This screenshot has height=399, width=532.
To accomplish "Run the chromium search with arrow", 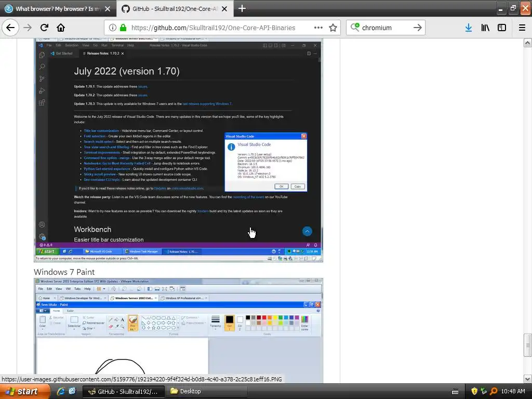I will (418, 28).
